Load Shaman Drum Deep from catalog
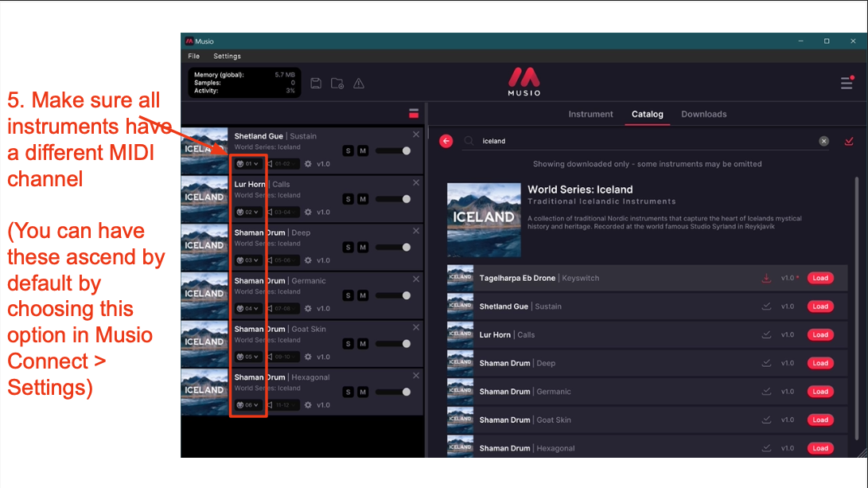This screenshot has height=488, width=868. tap(820, 363)
